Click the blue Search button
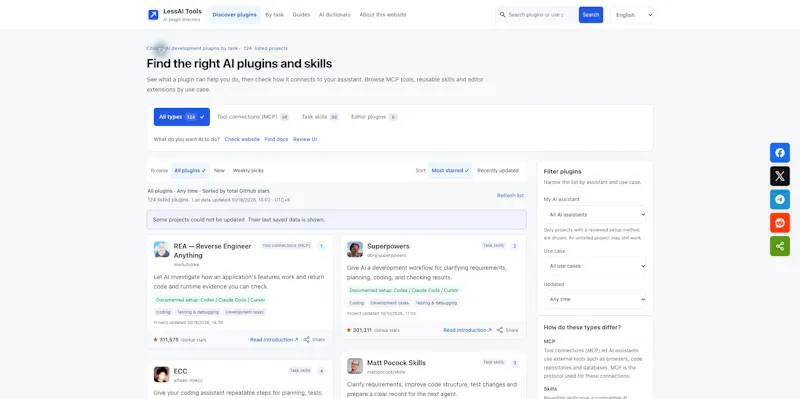Image resolution: width=800 pixels, height=399 pixels. tap(591, 15)
